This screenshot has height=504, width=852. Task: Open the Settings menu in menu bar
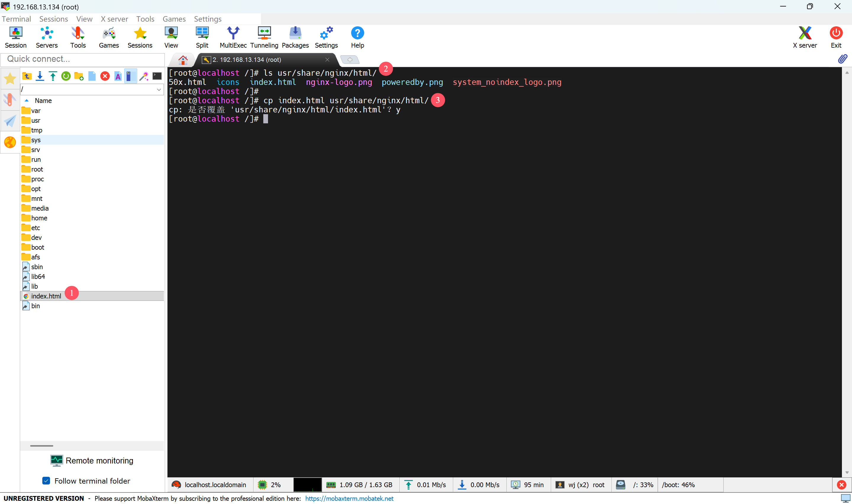click(x=208, y=19)
